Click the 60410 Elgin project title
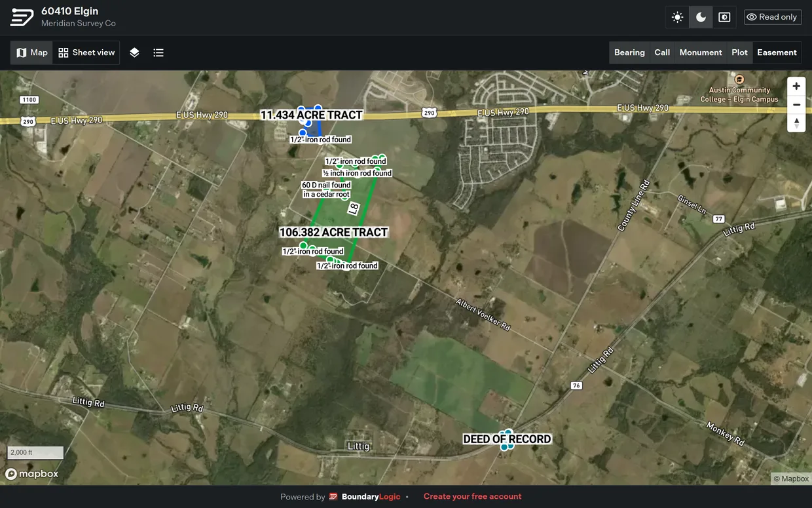The height and width of the screenshot is (508, 812). 69,11
